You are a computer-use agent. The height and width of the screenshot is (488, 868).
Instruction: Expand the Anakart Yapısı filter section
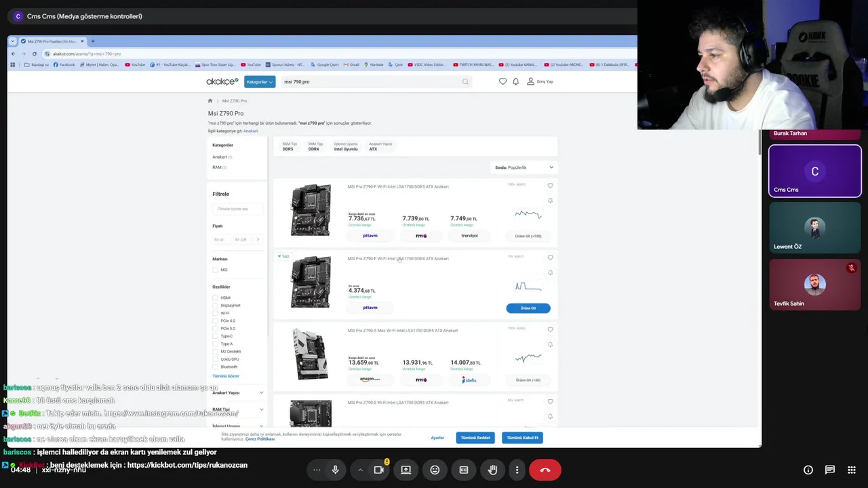coord(238,392)
